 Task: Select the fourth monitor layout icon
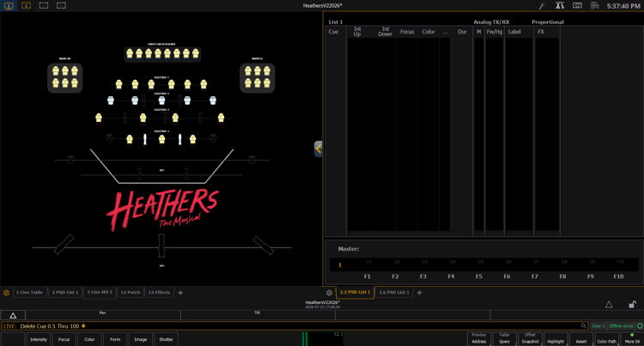pyautogui.click(x=61, y=6)
